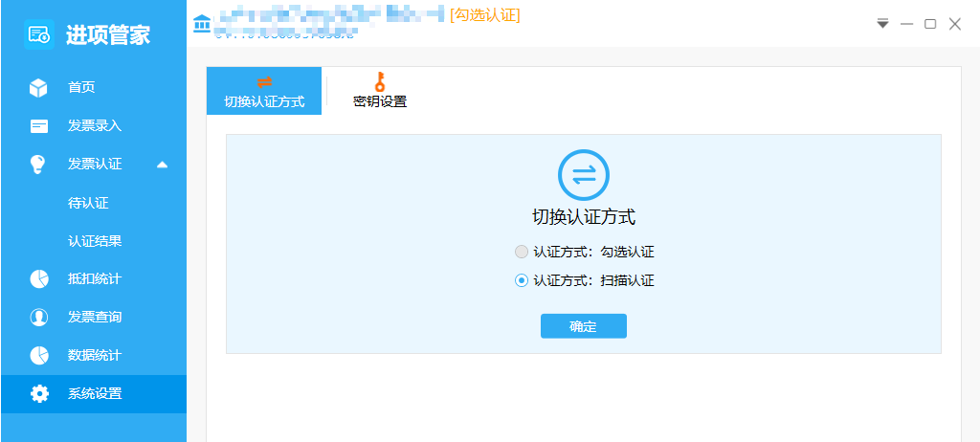
Task: Click the 首页 cube icon in the sidebar
Action: click(38, 87)
